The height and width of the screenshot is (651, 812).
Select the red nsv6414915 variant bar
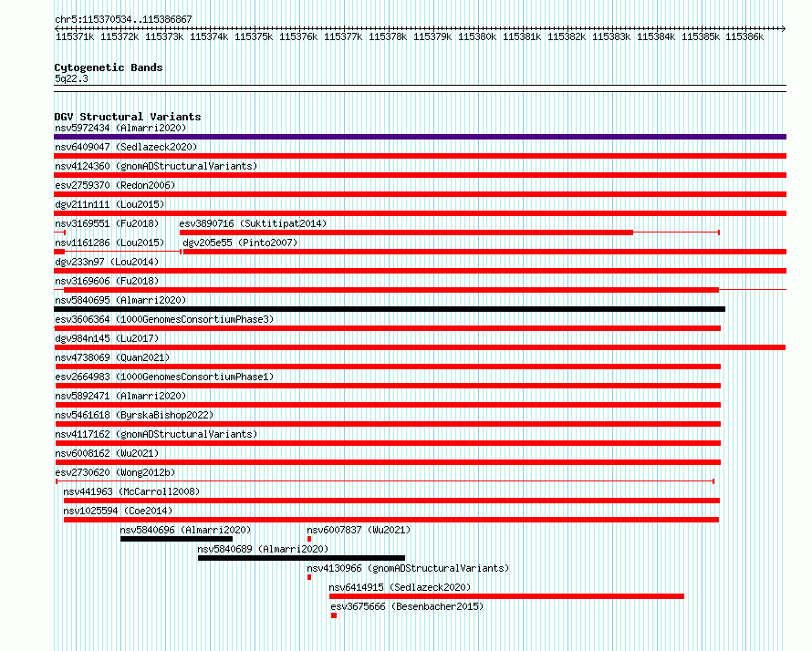coord(506,596)
